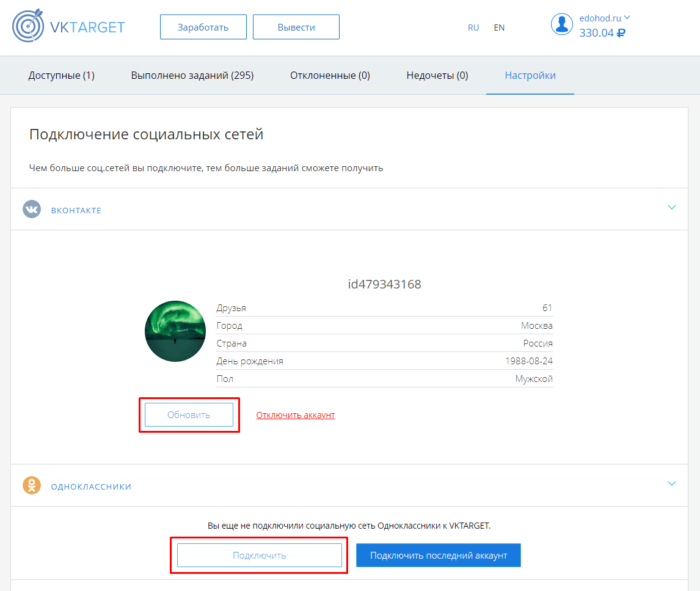Collapse the ОДНОКЛАССНИКИ section chevron
Screen dimensions: 700x591
click(x=672, y=483)
